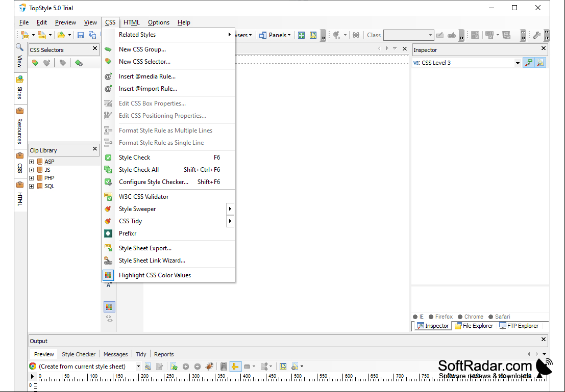The width and height of the screenshot is (565, 392).
Task: Click the magnifier View icon in left sidebar
Action: click(x=19, y=47)
